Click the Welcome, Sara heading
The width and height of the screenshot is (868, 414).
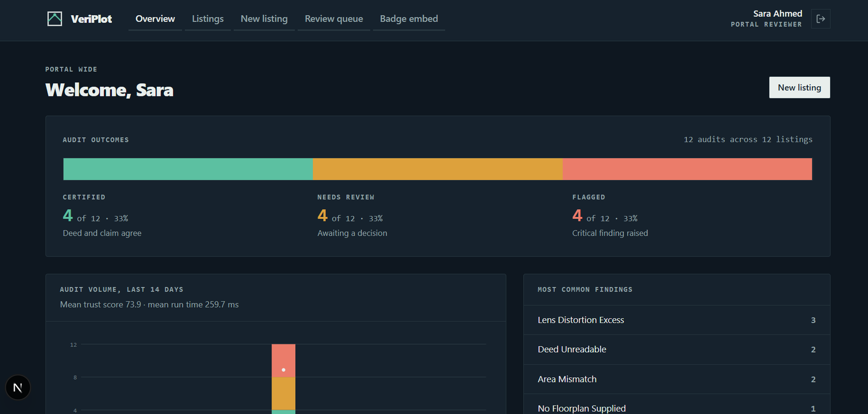[x=110, y=90]
